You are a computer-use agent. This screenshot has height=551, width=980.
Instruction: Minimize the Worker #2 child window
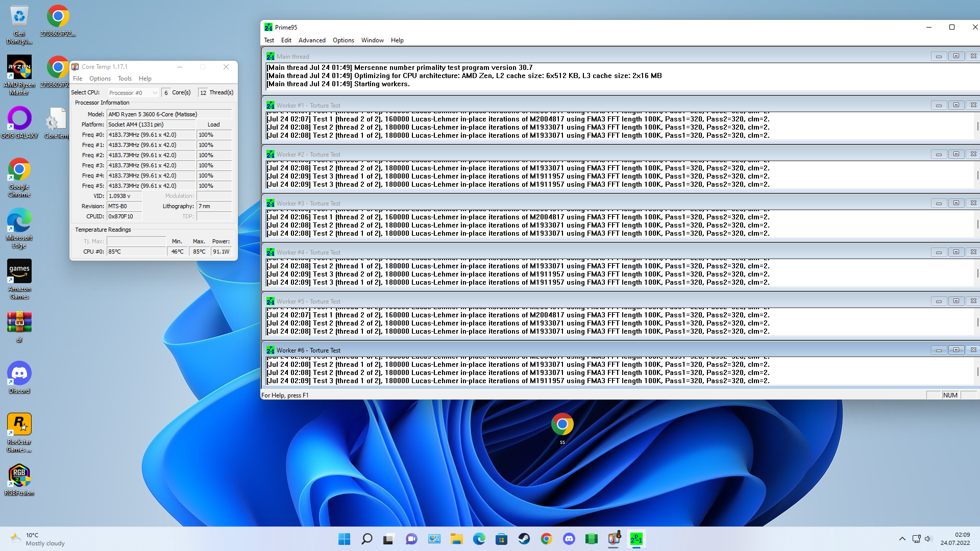tap(939, 154)
